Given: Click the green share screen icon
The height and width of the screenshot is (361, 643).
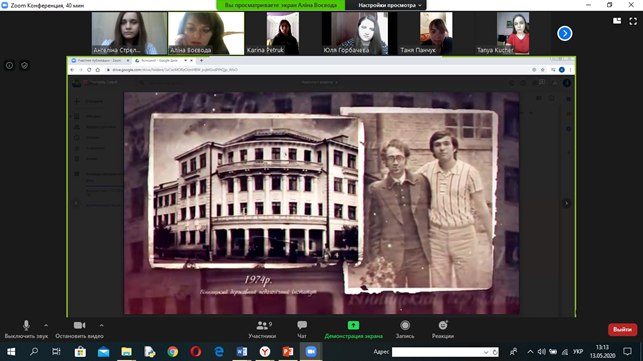Looking at the screenshot, I should coord(353,325).
